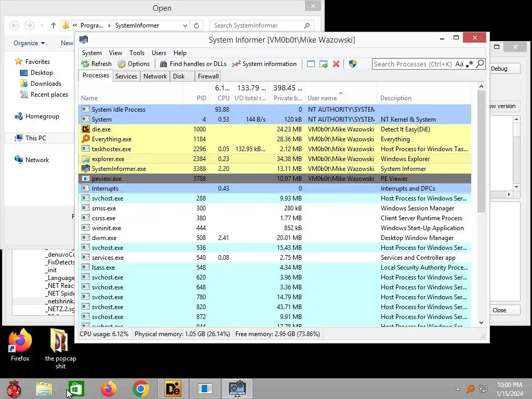Viewport: 532px width, 399px height.
Task: Click Refresh button in Open dialog address bar
Action: (x=196, y=25)
